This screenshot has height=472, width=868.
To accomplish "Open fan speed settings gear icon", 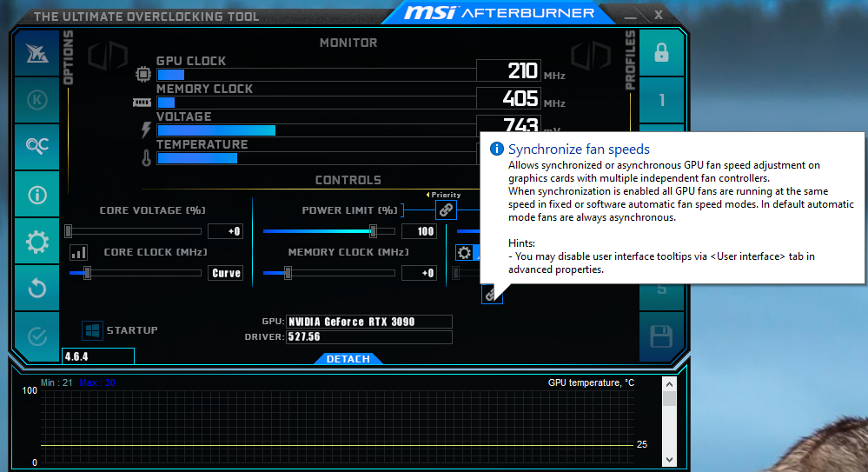I will coord(465,253).
